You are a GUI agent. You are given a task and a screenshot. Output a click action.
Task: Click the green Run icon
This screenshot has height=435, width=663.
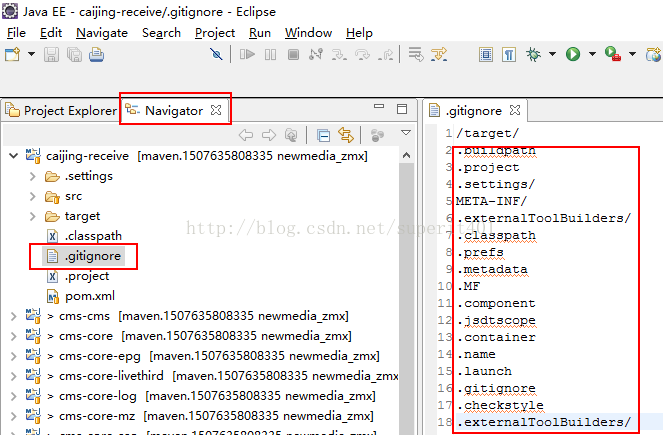pos(573,54)
